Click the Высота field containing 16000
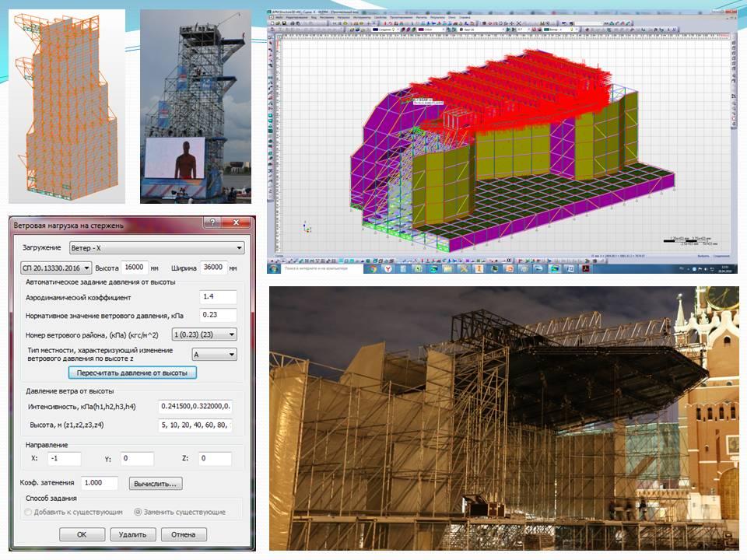The width and height of the screenshot is (747, 560). click(135, 268)
